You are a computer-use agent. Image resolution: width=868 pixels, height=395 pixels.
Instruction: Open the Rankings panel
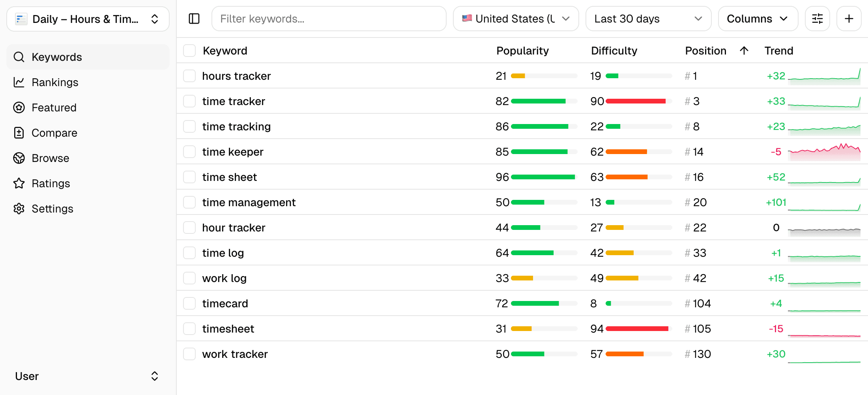(x=55, y=82)
